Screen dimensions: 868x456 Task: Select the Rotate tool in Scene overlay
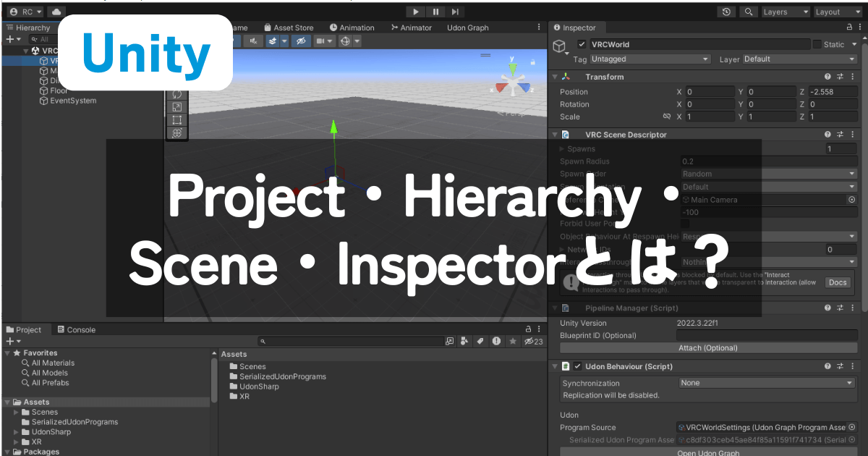pyautogui.click(x=177, y=94)
